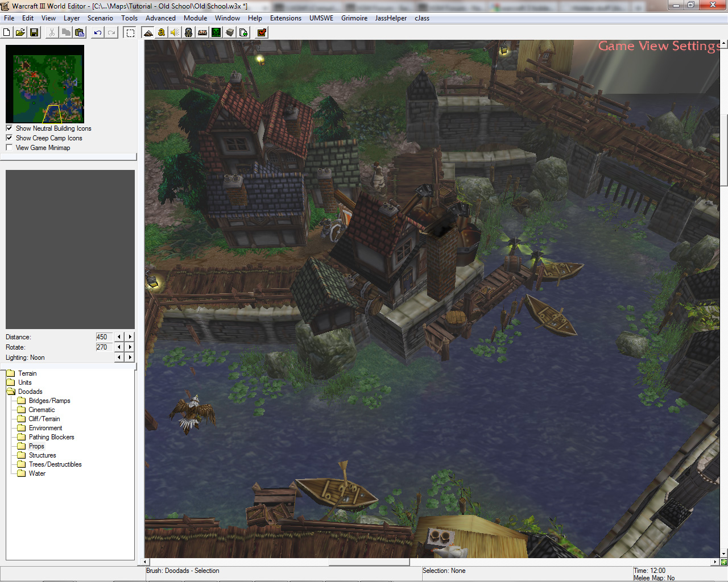Open the Edit menu
Screen dimensions: 728x582
coord(28,18)
